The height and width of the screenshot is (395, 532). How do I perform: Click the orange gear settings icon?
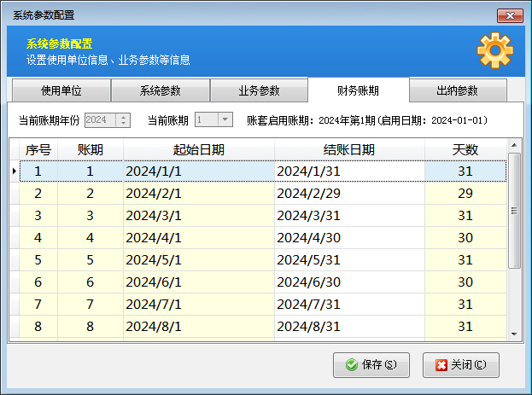(x=494, y=50)
